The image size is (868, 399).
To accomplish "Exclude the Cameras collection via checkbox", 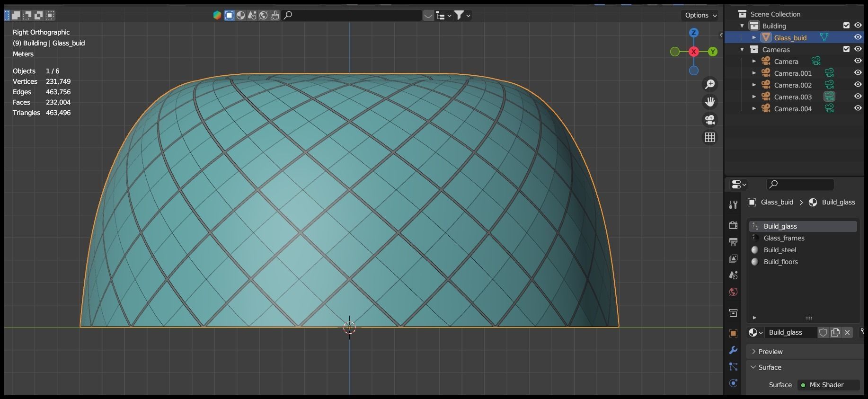I will click(x=846, y=49).
